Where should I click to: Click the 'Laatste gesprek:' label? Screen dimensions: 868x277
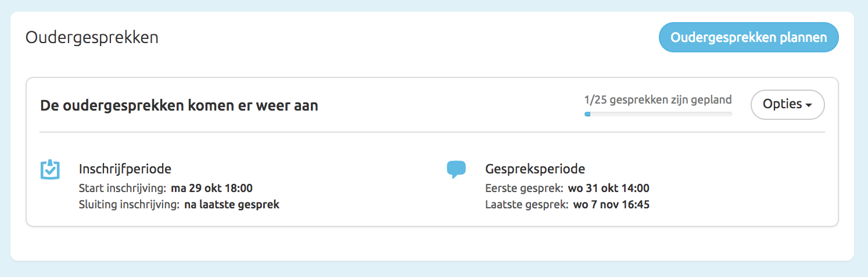click(x=526, y=205)
